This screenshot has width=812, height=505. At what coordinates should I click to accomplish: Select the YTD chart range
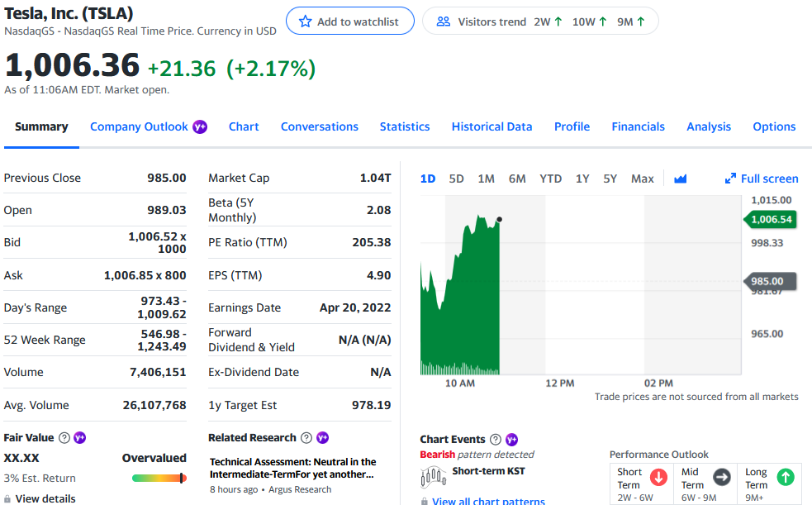tap(550, 179)
